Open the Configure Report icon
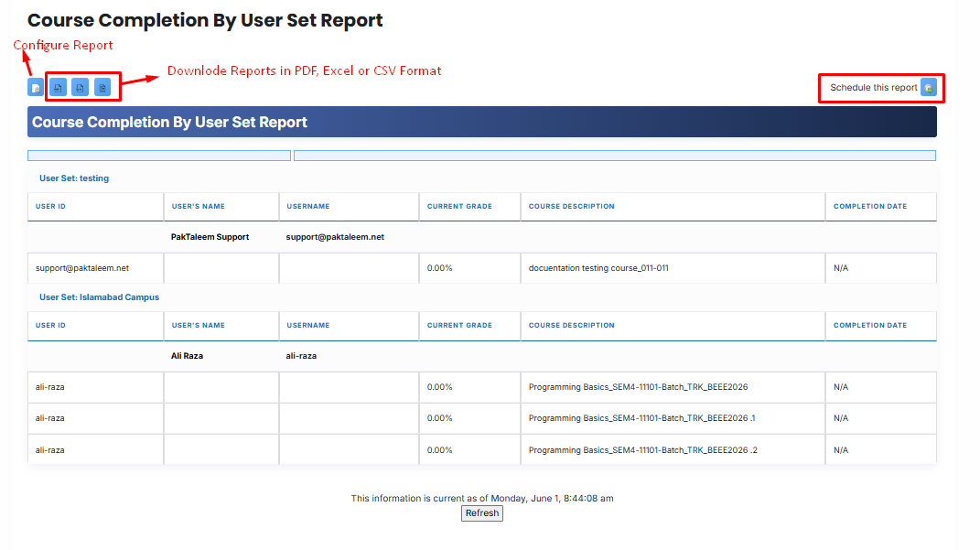 coord(36,88)
